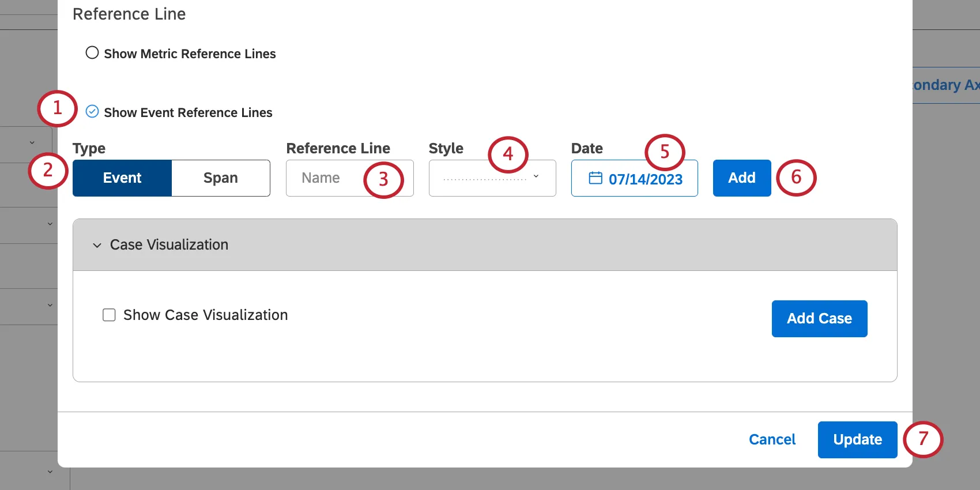Viewport: 980px width, 490px height.
Task: Click the calendar icon in the Date field
Action: (x=595, y=178)
